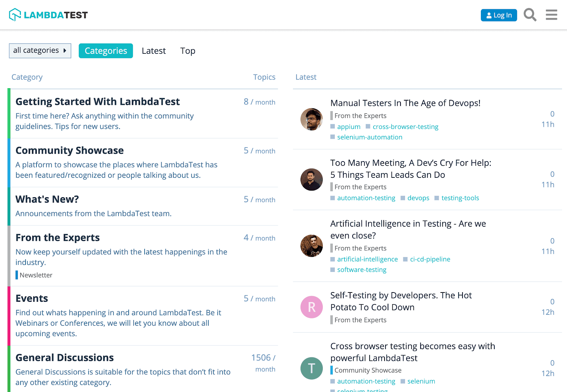Select the appium tag
Screen dimensions: 567x392
pyautogui.click(x=349, y=126)
